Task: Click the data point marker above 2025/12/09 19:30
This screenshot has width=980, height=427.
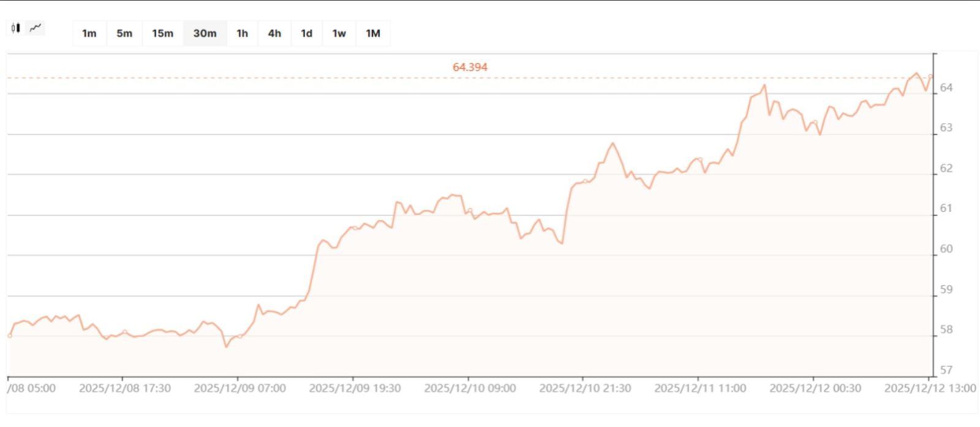Action: point(355,228)
